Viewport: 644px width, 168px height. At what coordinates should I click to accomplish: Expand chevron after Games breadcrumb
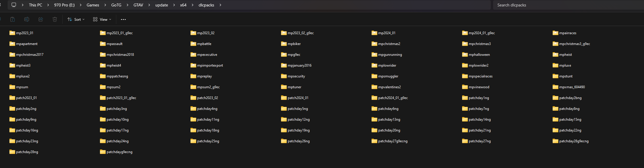click(x=105, y=5)
